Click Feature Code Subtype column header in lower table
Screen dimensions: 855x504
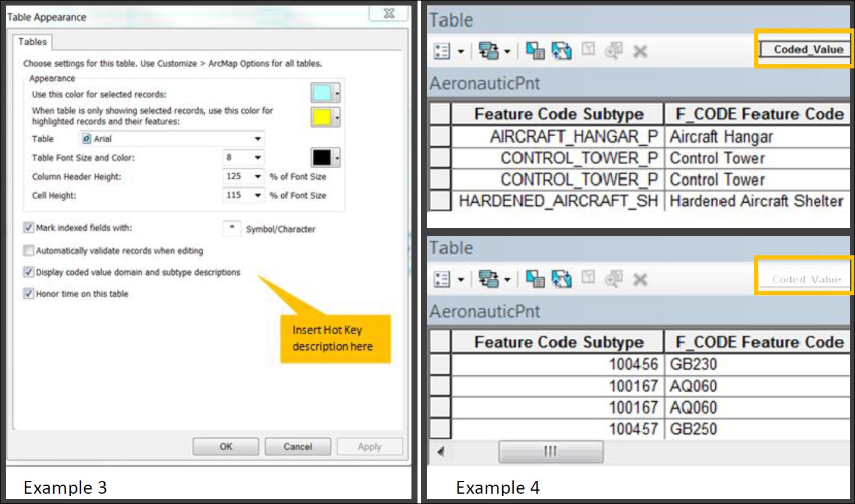click(x=558, y=342)
